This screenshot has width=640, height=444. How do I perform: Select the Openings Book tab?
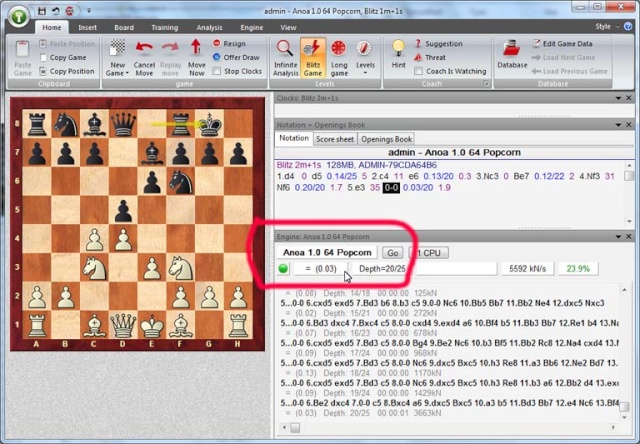click(386, 139)
